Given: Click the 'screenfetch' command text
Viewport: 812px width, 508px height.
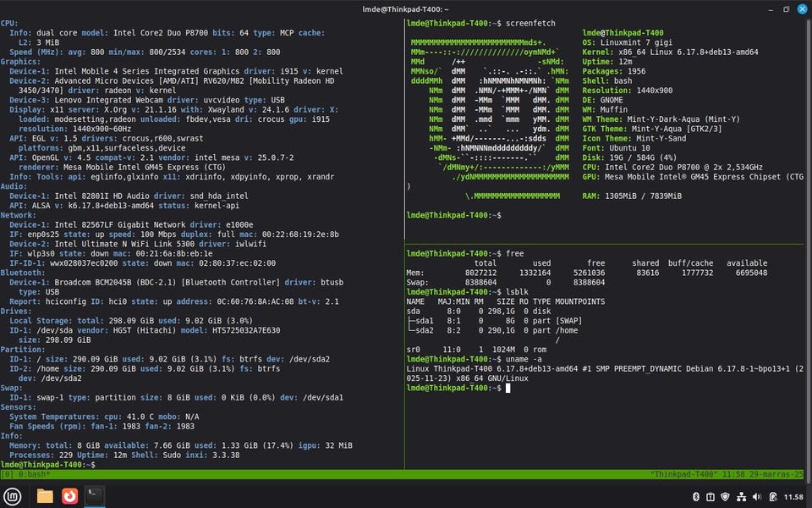Looking at the screenshot, I should point(530,24).
